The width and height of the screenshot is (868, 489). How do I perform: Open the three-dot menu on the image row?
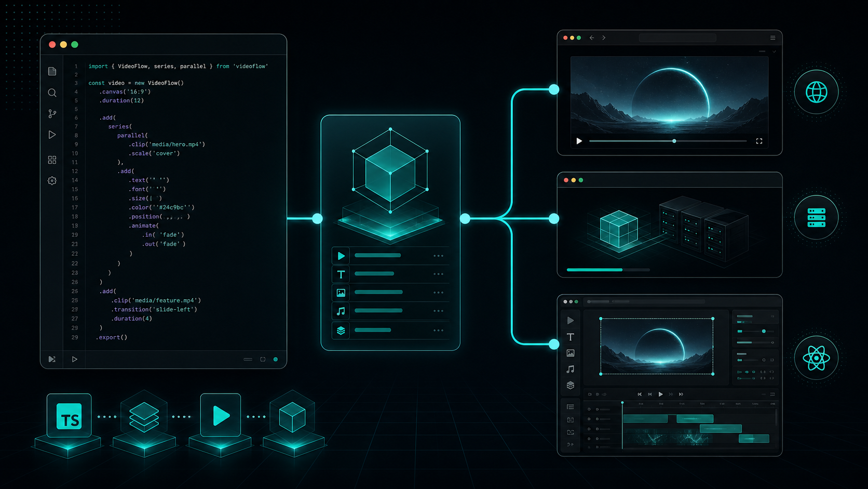439,293
